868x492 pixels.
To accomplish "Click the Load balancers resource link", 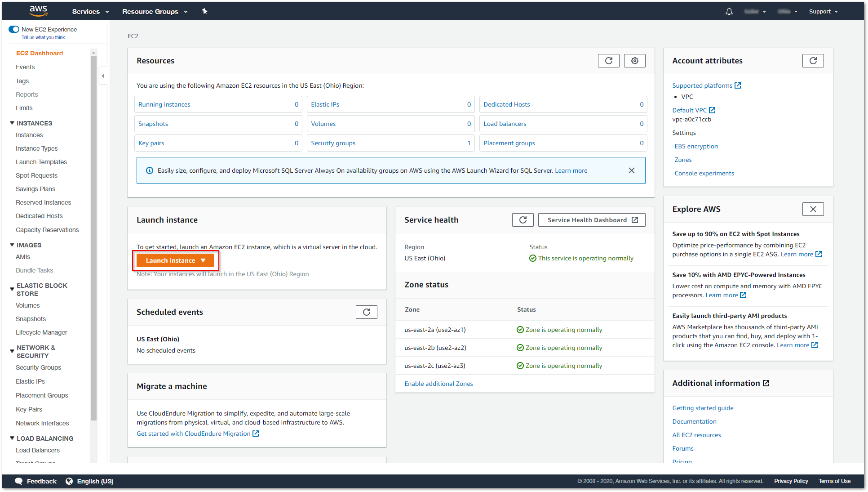I will click(x=505, y=124).
